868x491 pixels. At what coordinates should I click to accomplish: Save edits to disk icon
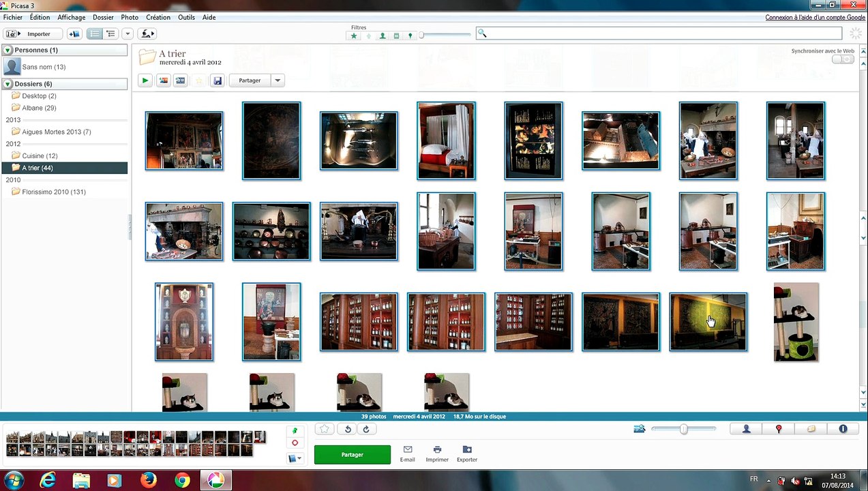click(218, 80)
